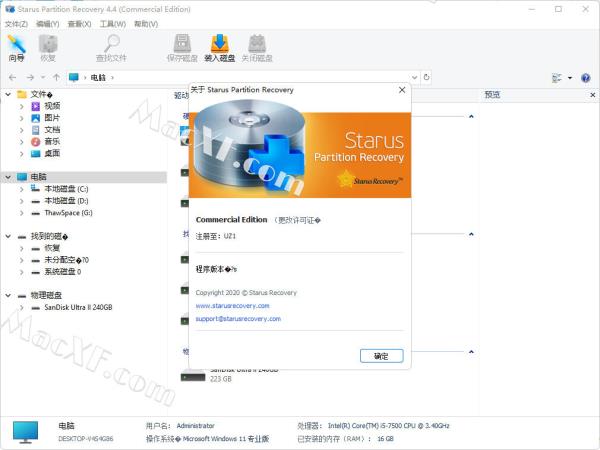Select SanDisk Ultra II 240GB in the tree
The width and height of the screenshot is (600, 450).
[78, 307]
